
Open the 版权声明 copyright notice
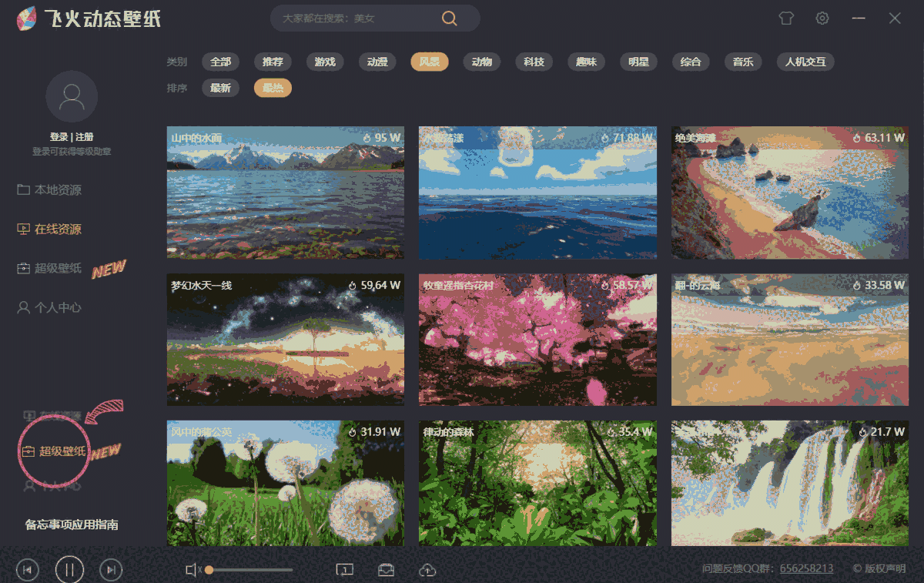coord(879,568)
